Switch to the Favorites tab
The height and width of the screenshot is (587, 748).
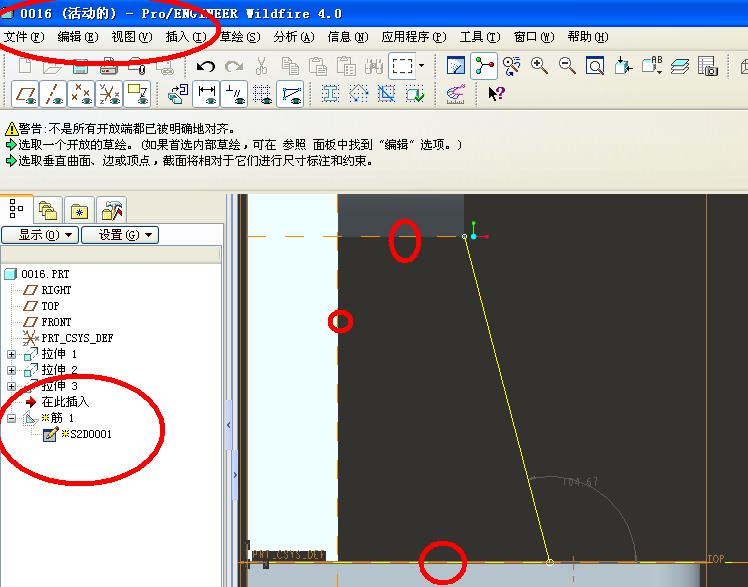pos(79,210)
